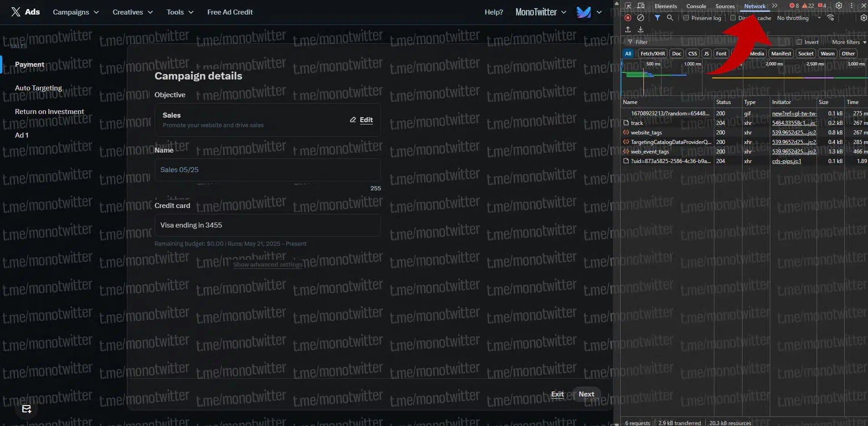This screenshot has height=426, width=868.
Task: Switch to the Sources tab
Action: pyautogui.click(x=725, y=6)
